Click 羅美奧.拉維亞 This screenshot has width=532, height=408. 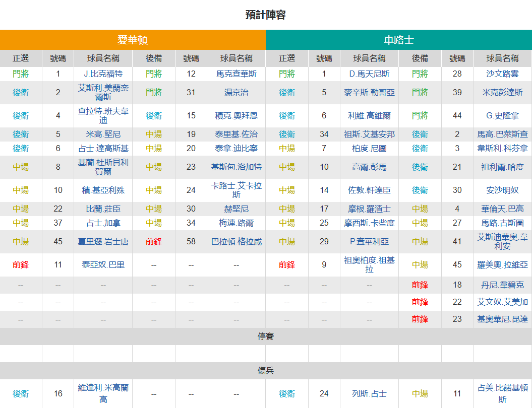(502, 264)
